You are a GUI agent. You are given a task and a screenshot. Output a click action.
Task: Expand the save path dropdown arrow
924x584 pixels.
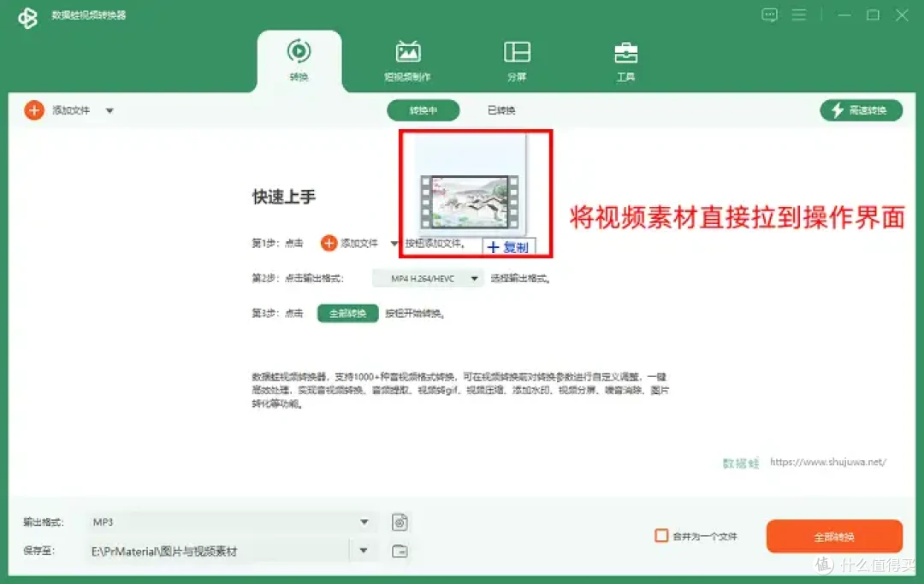pyautogui.click(x=364, y=551)
